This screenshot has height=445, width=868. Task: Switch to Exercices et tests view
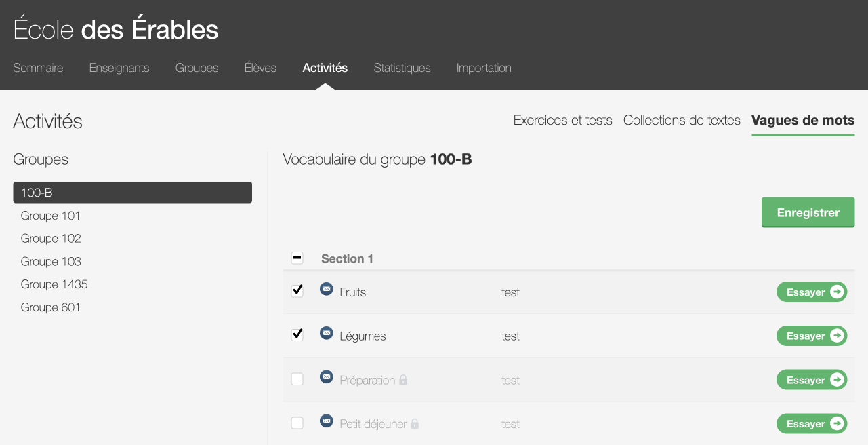pos(562,120)
